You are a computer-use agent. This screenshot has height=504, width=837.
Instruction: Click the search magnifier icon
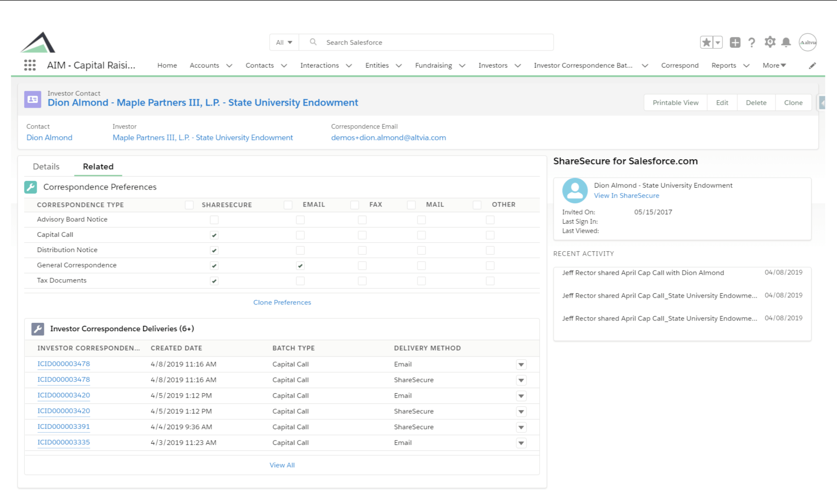tap(313, 42)
